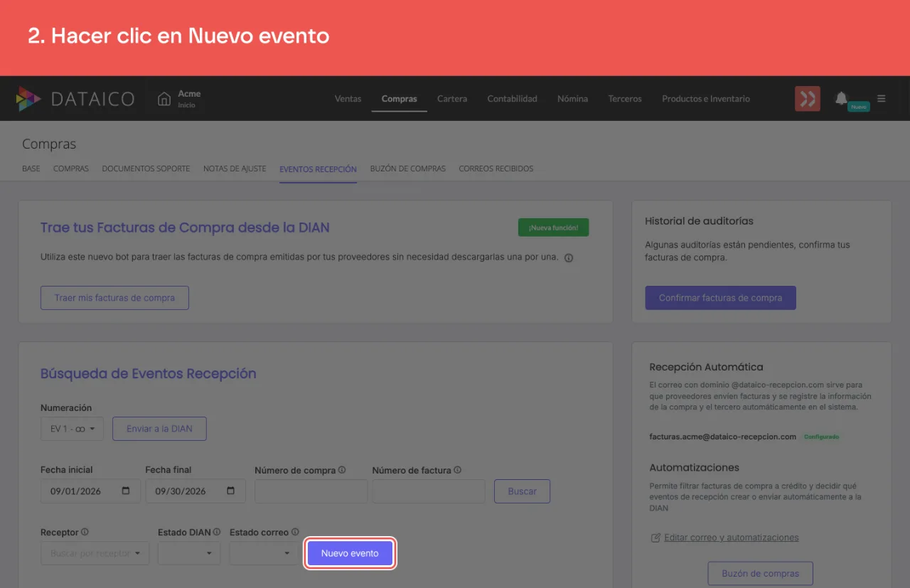Open the Acme home icon
Screen dimensions: 910x588
164,99
